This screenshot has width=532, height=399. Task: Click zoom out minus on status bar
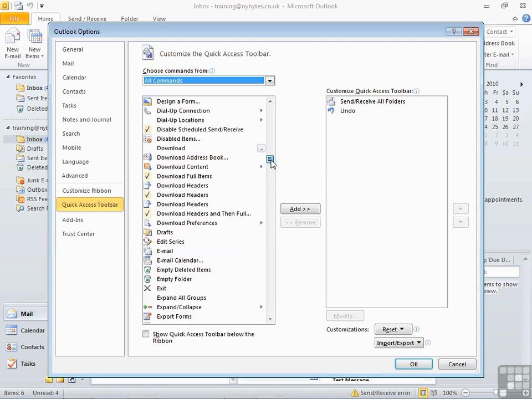point(465,393)
